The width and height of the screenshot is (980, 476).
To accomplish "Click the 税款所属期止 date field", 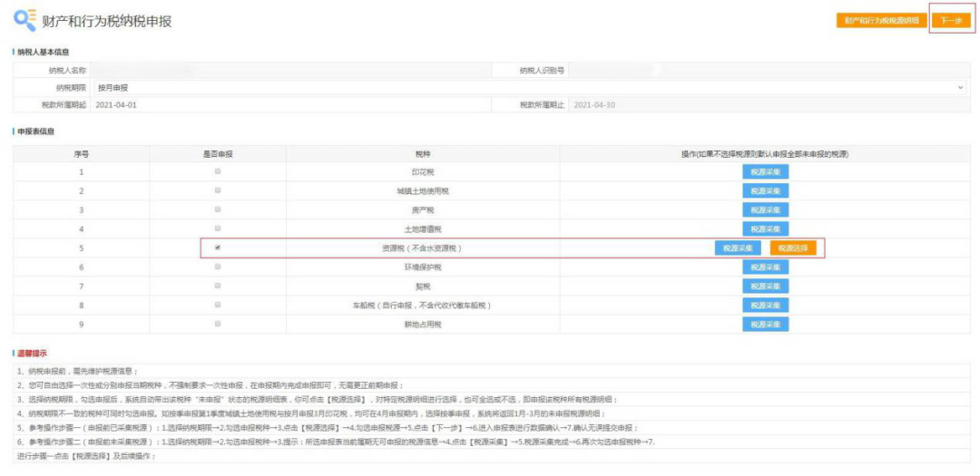I will click(x=769, y=105).
